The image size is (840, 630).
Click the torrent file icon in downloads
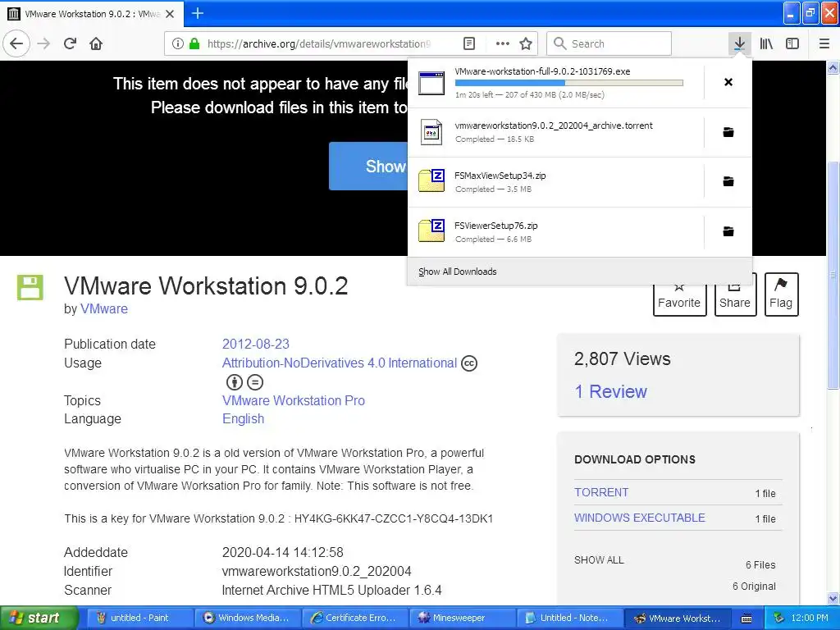point(431,132)
